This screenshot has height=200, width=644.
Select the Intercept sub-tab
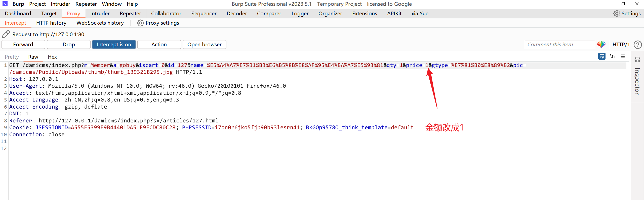pyautogui.click(x=15, y=23)
